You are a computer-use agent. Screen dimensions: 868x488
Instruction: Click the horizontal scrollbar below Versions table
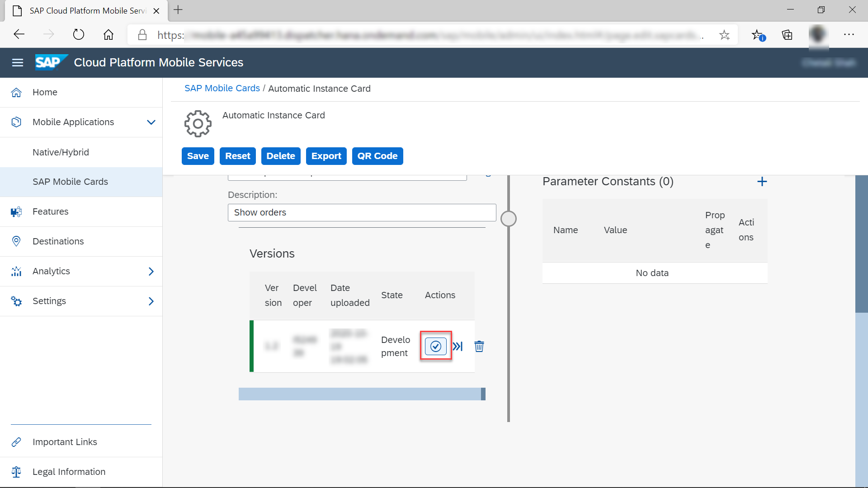(x=362, y=394)
